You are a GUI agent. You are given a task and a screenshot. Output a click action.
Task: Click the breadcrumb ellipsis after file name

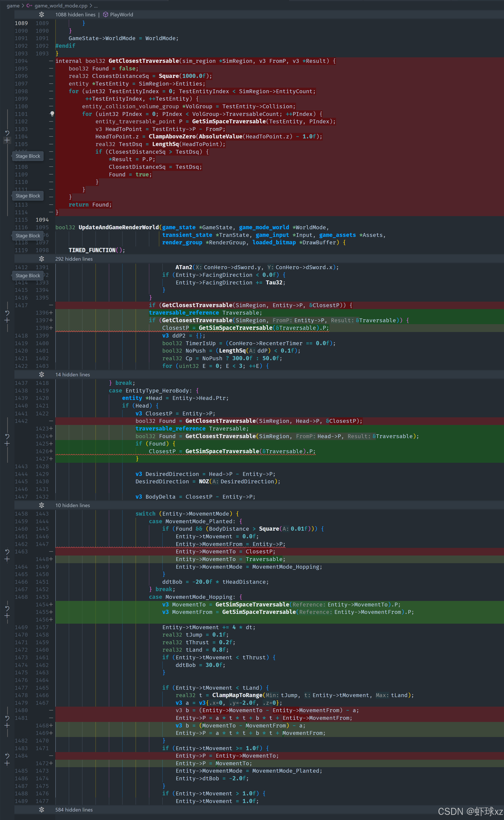(x=96, y=6)
